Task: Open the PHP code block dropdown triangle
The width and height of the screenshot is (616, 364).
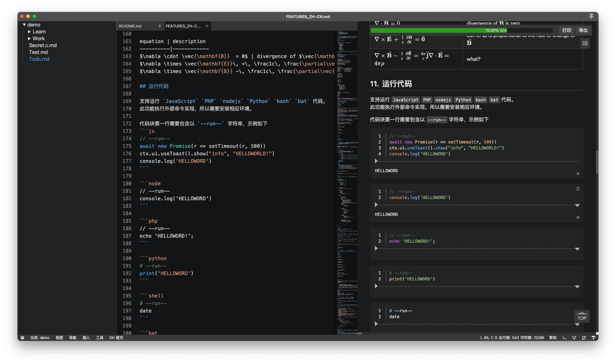Action: pyautogui.click(x=577, y=249)
